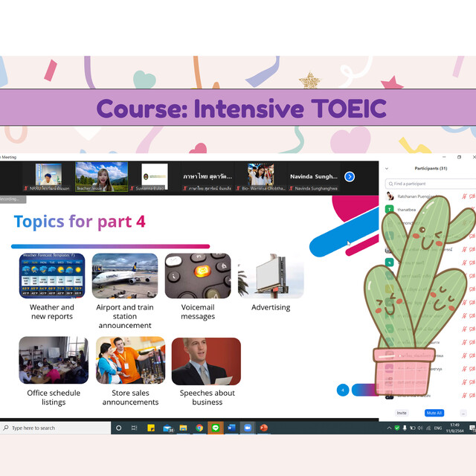The width and height of the screenshot is (476, 476).
Task: Click the Store sales announcements caption
Action: 130,397
